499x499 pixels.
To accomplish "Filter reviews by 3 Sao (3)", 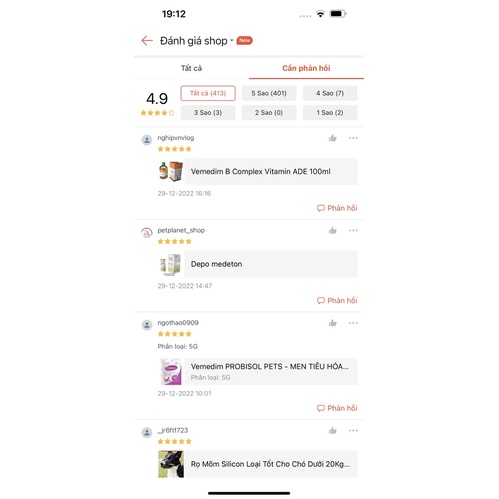I will point(208,113).
